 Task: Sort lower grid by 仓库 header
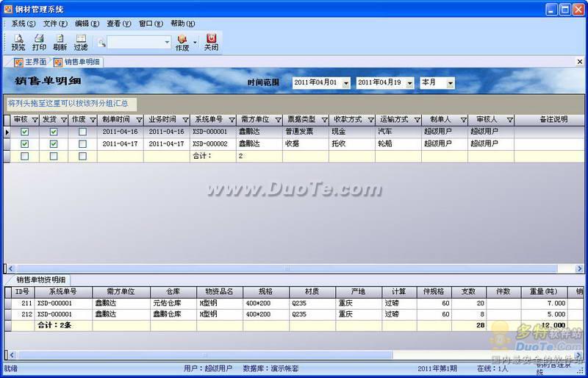tap(173, 292)
